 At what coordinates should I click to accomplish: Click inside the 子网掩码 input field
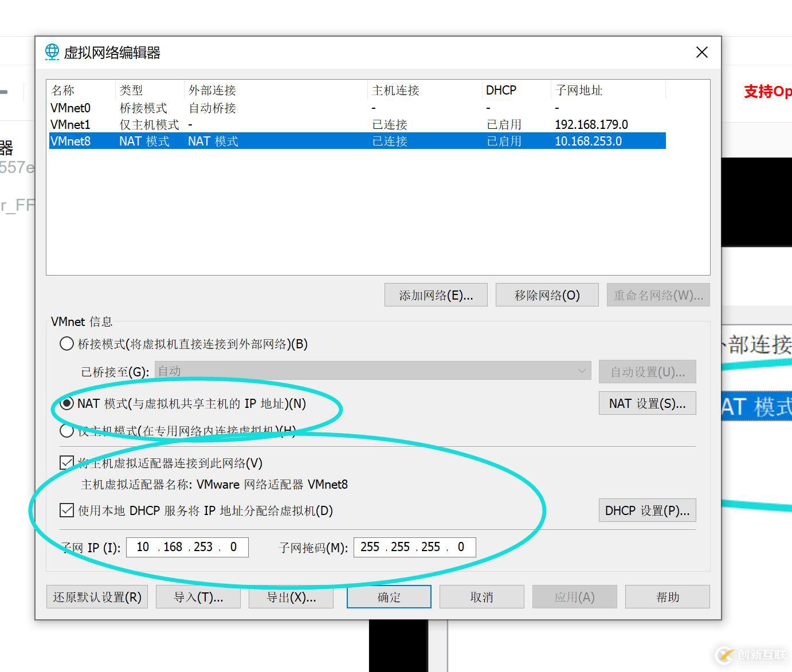click(414, 547)
